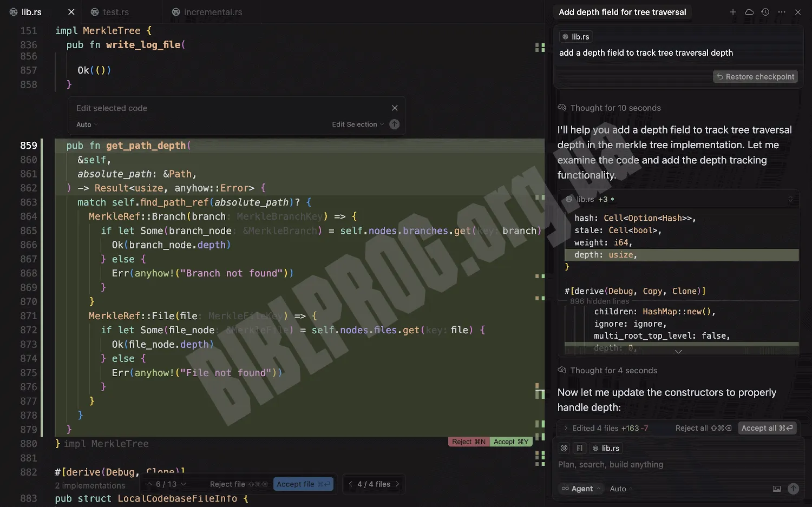Open the Edit Selection mode dropdown

[x=358, y=124]
